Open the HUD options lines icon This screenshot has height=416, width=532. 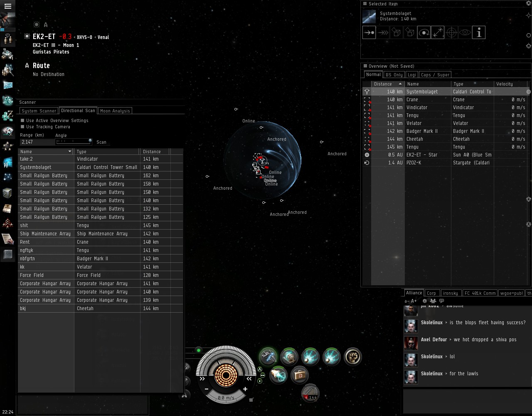251,400
